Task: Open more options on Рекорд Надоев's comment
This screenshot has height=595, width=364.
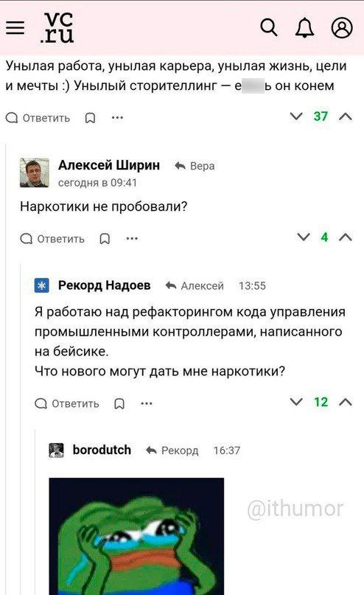Action: [147, 403]
